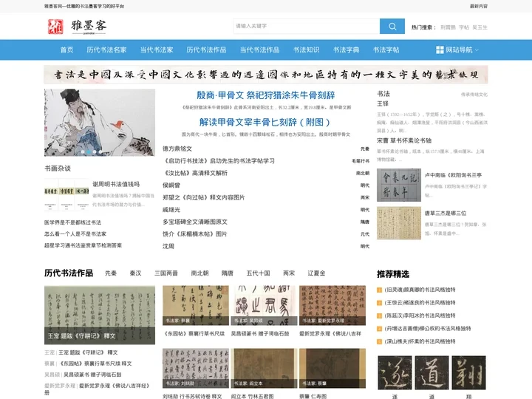This screenshot has width=532, height=399.
Task: Open 《东园帖》蔡襄行草书尺牍 thumbnail
Action: click(195, 305)
